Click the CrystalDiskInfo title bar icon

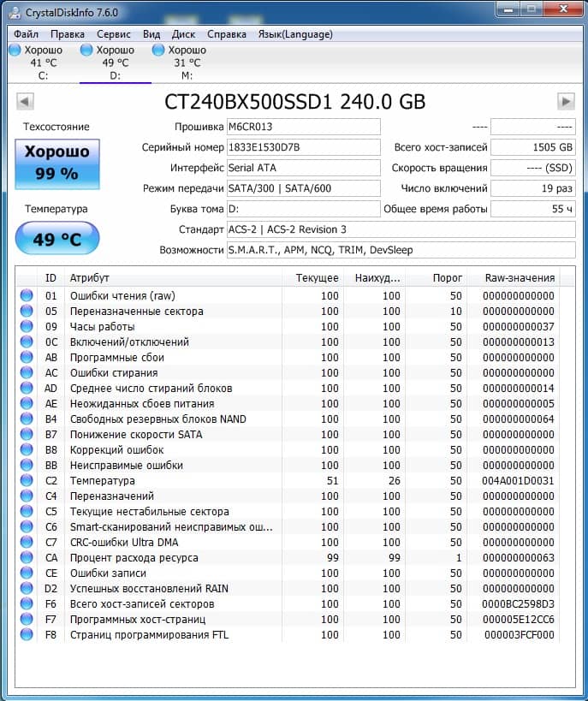click(x=15, y=12)
